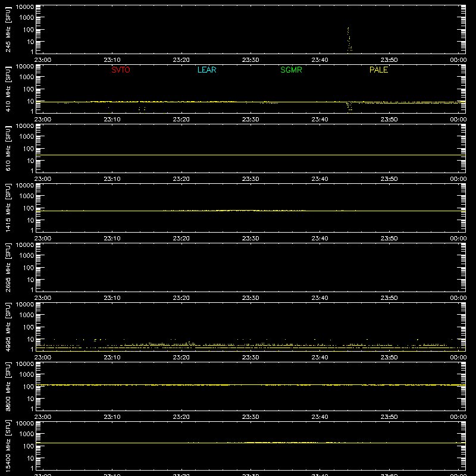Select the 245 MHz [SFU] axis title
Screen dimensions: 476x476
point(8,29)
